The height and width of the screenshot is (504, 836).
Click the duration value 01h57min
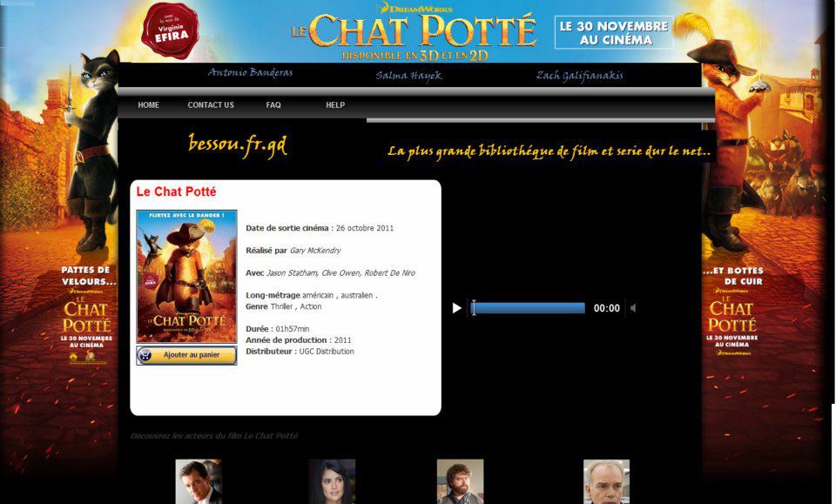pos(293,329)
